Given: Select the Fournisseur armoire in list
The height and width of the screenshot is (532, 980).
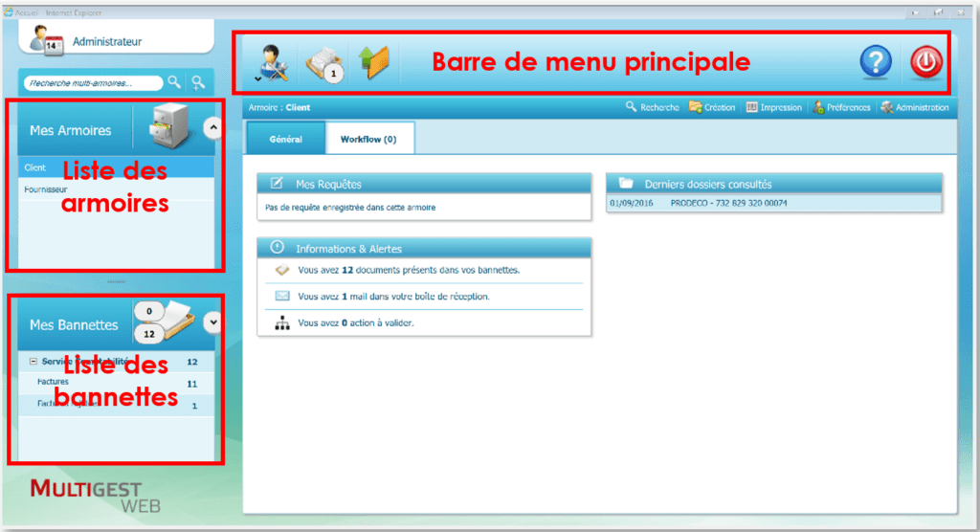Looking at the screenshot, I should pos(45,189).
